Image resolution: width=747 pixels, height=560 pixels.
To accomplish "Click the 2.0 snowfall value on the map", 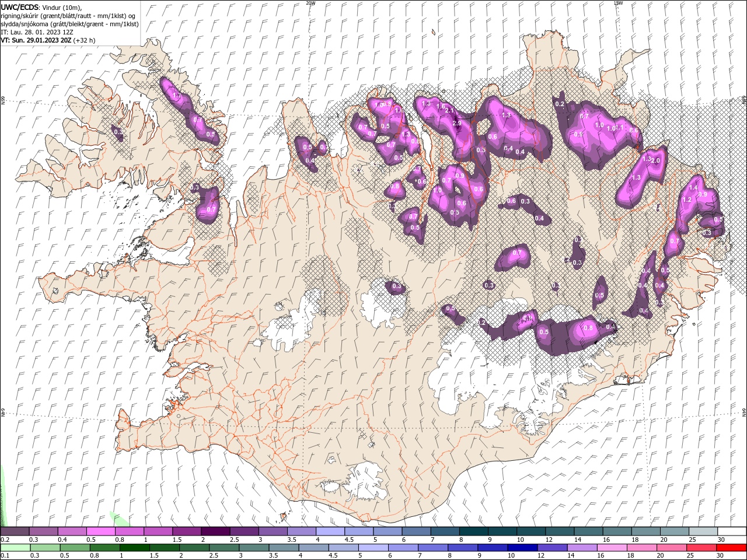I will [x=655, y=160].
